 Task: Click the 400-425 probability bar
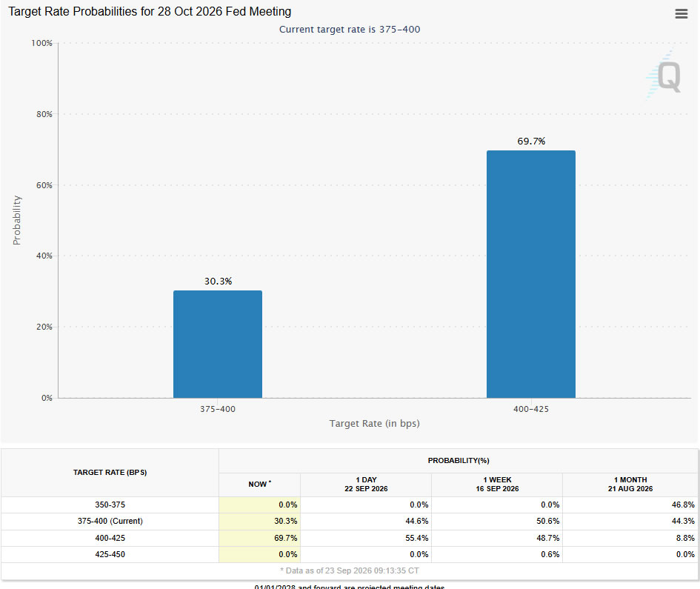(x=531, y=274)
